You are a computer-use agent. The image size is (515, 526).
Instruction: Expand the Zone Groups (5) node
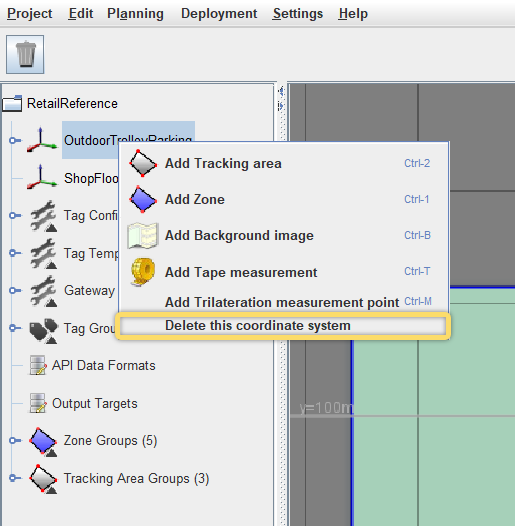(x=14, y=440)
